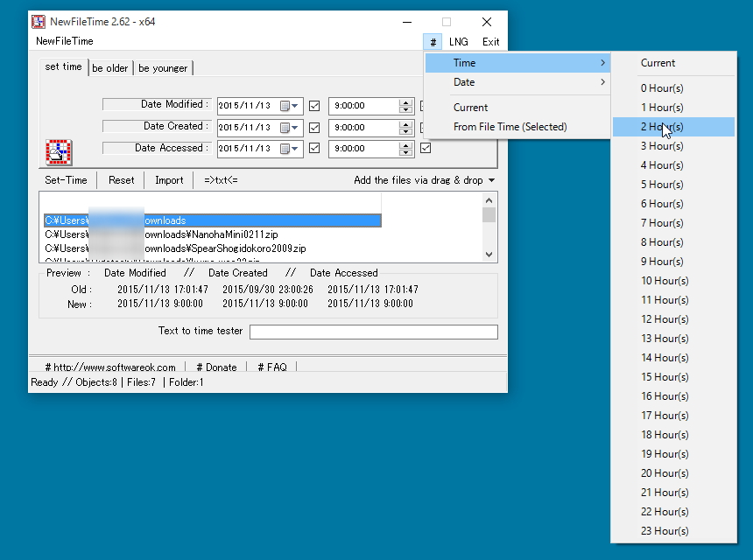
Task: Click the NewFileTime app icon in title bar
Action: (38, 22)
